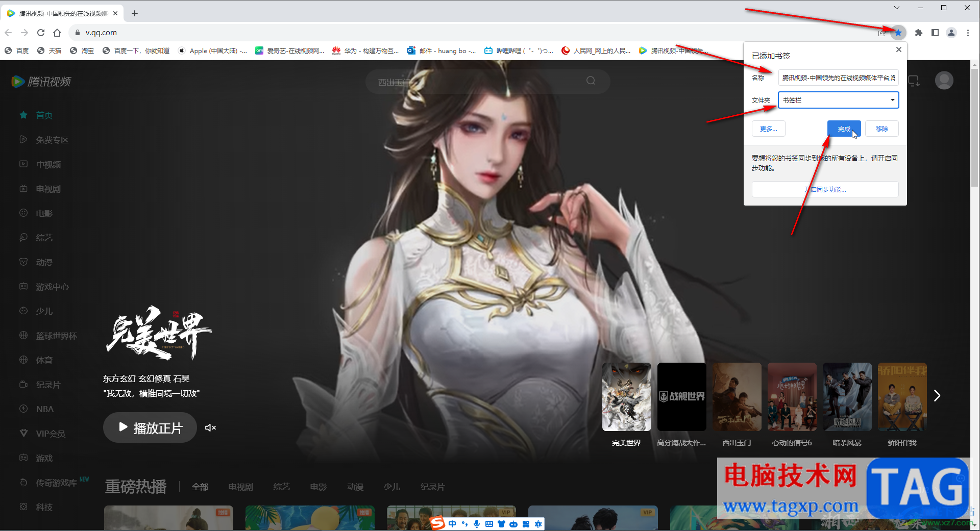Viewport: 980px width, 531px height.
Task: Open the 哔哩哔哩 bookmark
Action: 519,50
